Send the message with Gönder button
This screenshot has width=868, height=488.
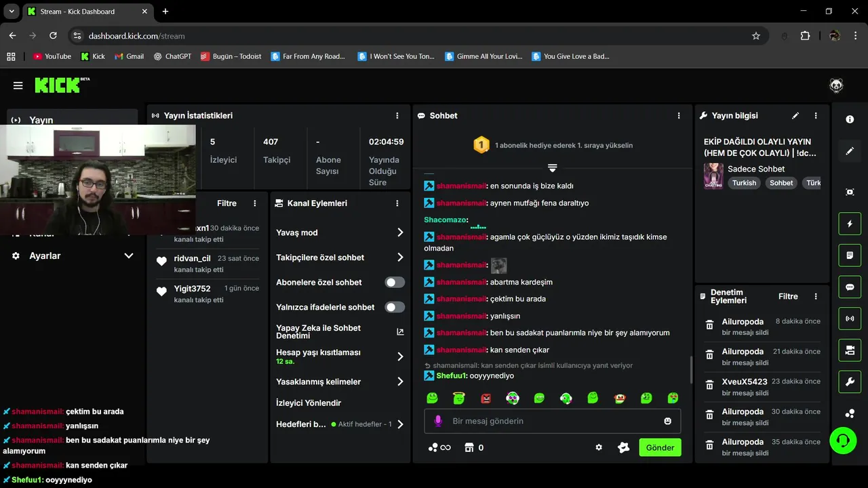tap(660, 447)
